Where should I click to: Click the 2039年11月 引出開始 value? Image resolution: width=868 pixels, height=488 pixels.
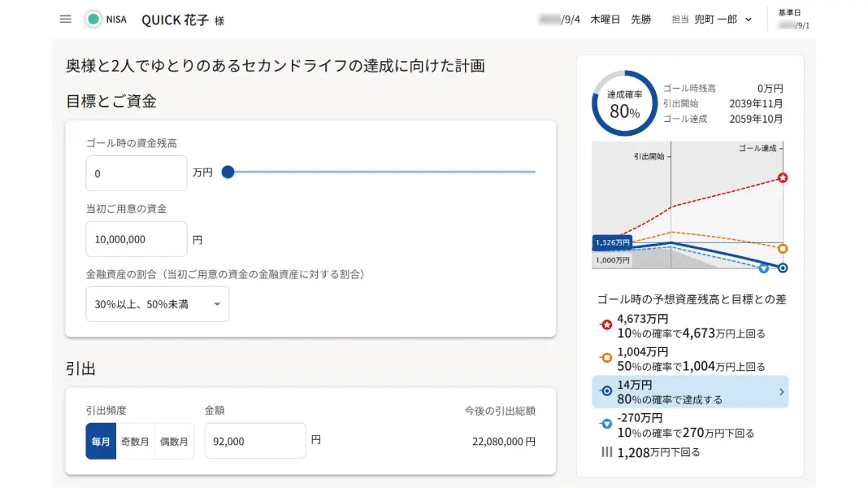coord(756,103)
